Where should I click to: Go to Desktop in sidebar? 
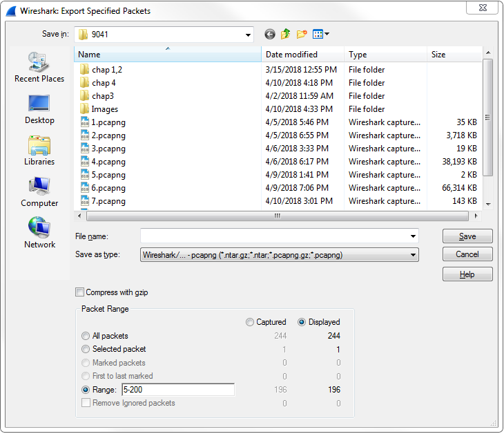pyautogui.click(x=39, y=109)
